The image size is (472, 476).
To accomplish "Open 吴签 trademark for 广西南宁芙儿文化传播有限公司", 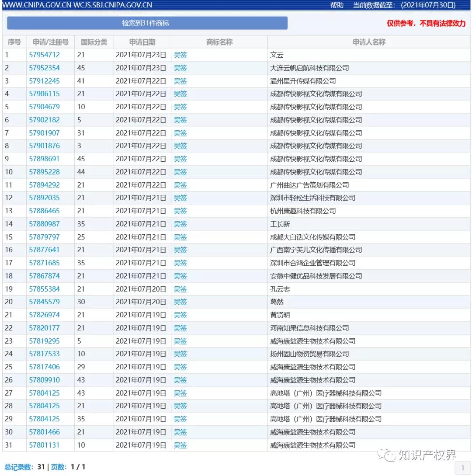I will pyautogui.click(x=180, y=250).
